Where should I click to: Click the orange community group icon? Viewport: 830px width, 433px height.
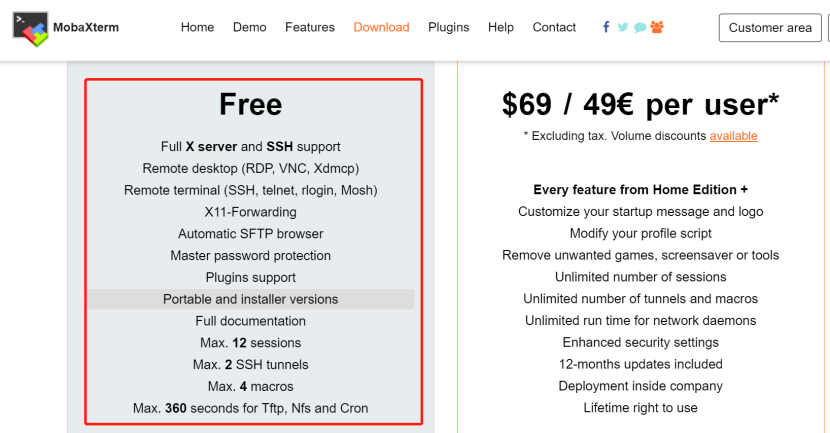click(x=657, y=27)
